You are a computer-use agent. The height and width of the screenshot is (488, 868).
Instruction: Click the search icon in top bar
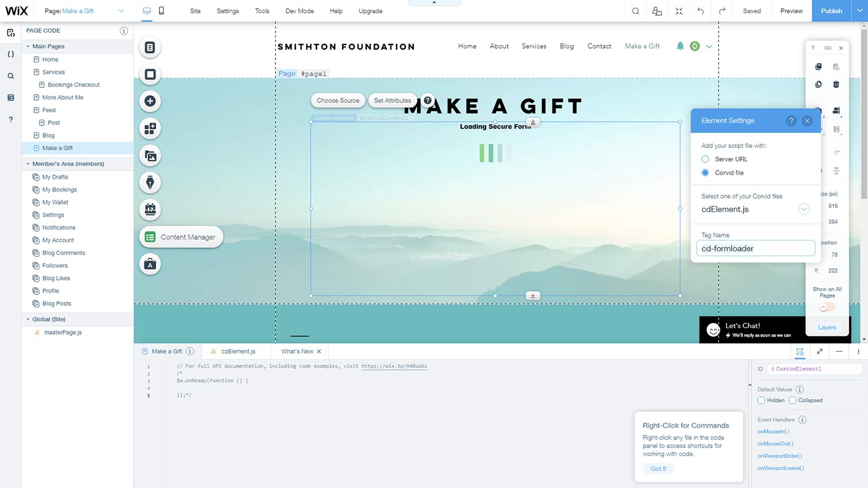635,11
